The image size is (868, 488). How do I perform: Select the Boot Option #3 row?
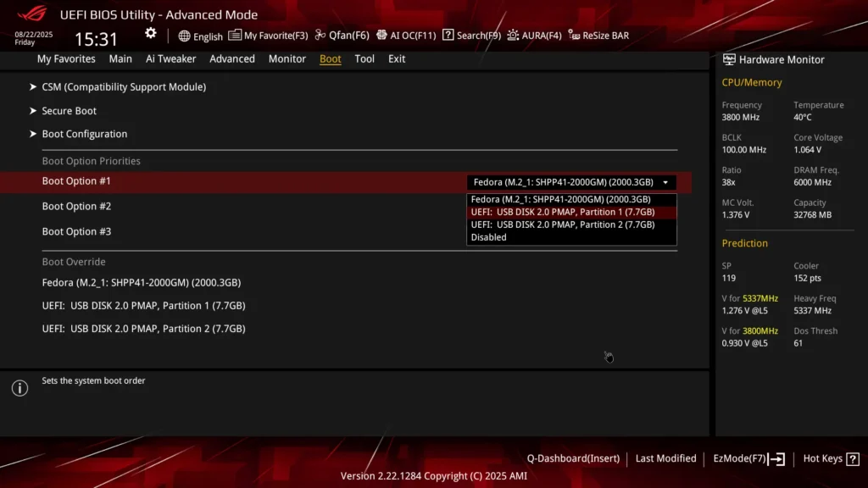(76, 231)
